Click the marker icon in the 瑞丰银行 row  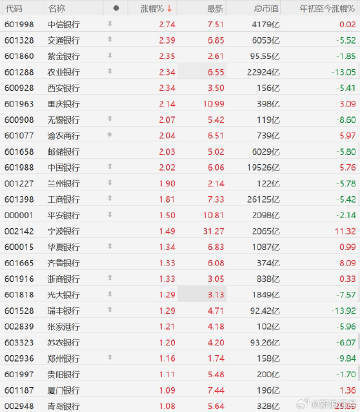pyautogui.click(x=110, y=310)
